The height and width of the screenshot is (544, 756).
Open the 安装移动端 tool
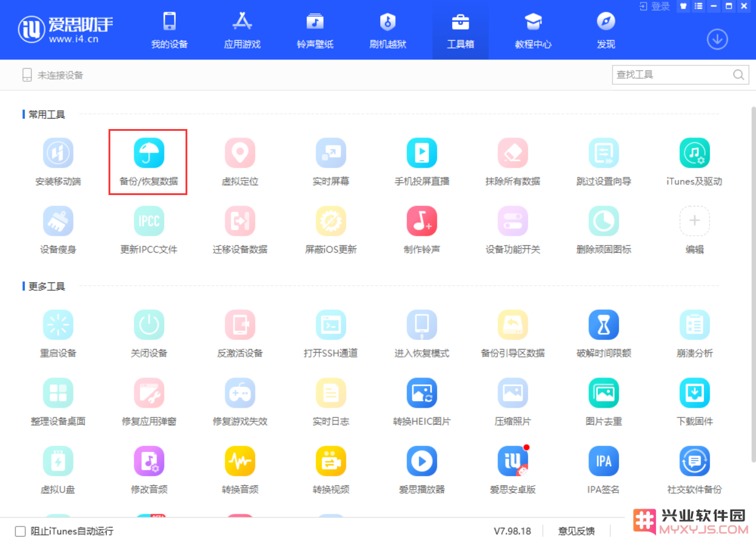click(x=58, y=162)
